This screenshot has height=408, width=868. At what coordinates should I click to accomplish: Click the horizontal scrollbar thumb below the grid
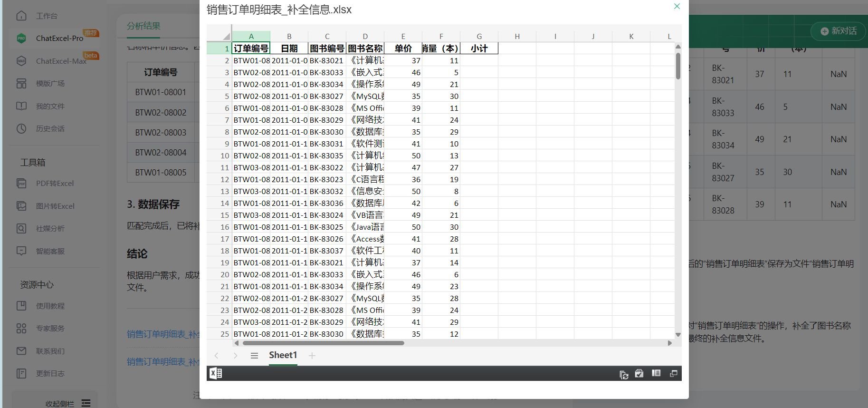323,343
